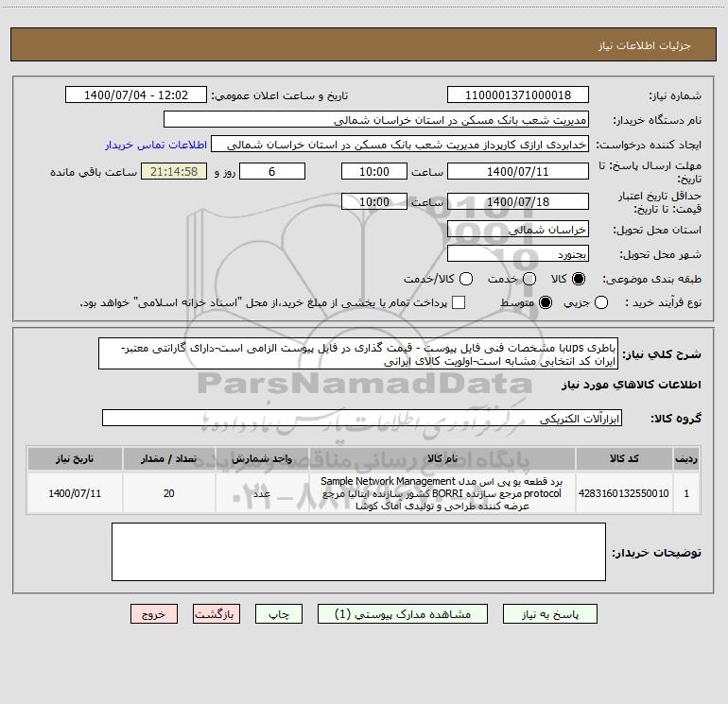Screen dimensions: 728x704
Task: Click the empty 'توضیحات خریدار' text area
Action: click(x=358, y=552)
